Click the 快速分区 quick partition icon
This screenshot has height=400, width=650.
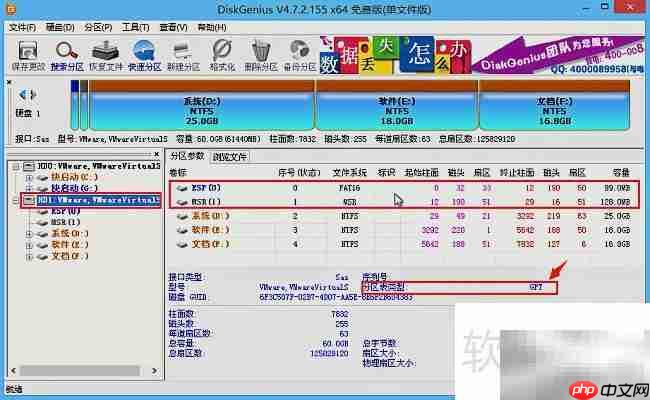144,51
